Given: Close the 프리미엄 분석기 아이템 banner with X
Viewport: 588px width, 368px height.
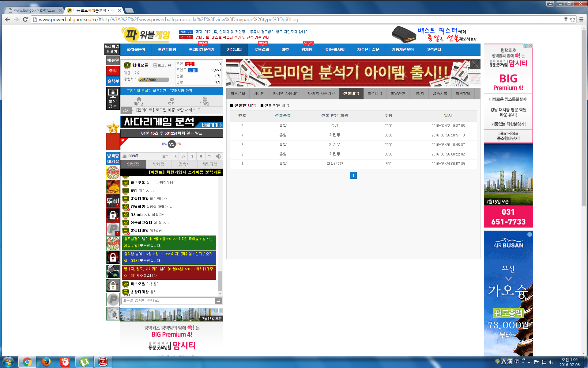Looking at the screenshot, I should [x=475, y=64].
